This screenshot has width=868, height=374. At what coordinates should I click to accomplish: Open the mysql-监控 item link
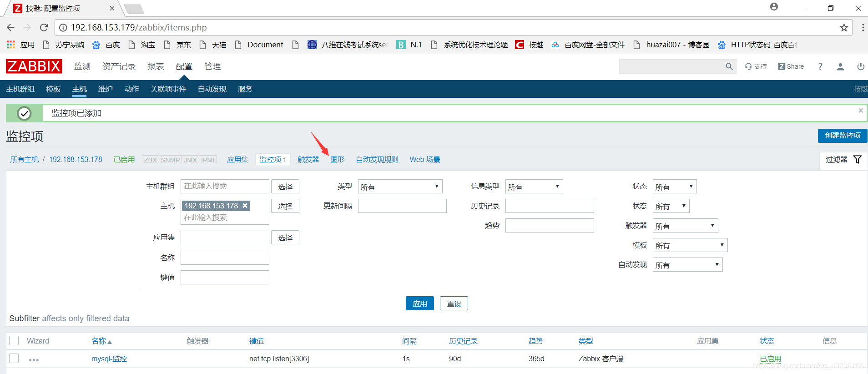click(109, 359)
